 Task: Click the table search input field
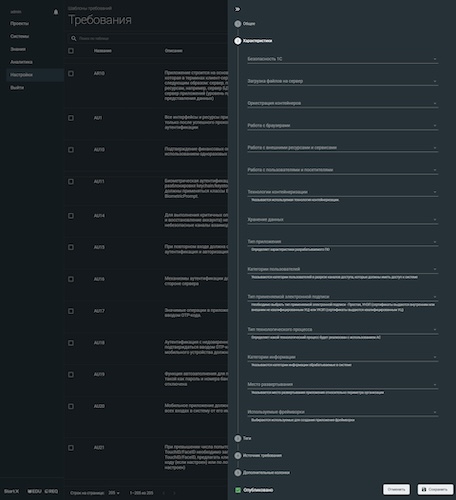[152, 39]
